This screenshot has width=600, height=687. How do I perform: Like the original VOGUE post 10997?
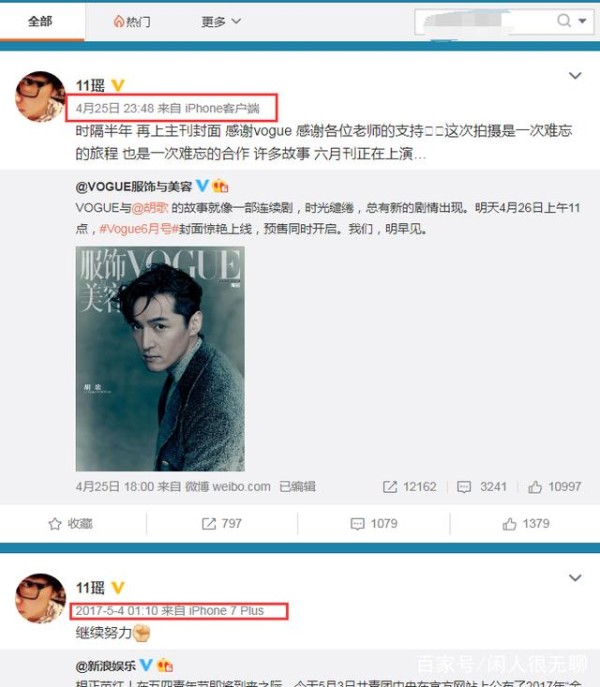click(555, 487)
